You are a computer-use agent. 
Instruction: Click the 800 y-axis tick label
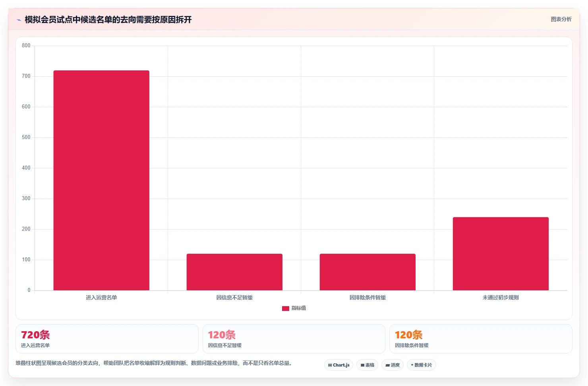26,46
